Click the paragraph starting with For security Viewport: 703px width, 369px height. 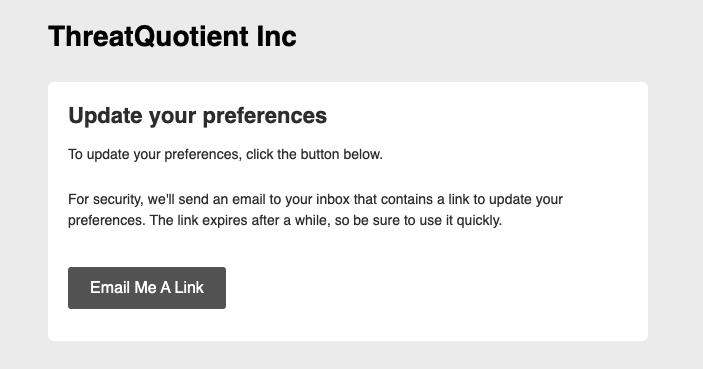(315, 210)
